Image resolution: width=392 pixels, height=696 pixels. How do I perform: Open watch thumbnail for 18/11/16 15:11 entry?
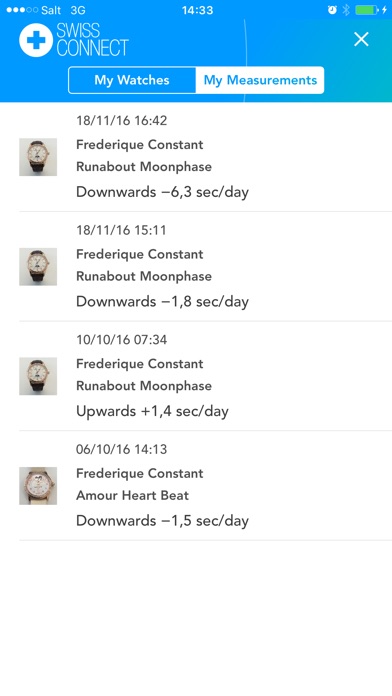pos(38,267)
